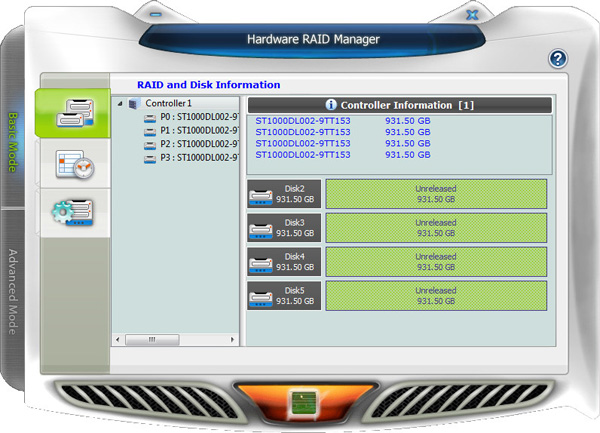600x433 pixels.
Task: Select the Disk5 Unreleased space bar
Action: pos(436,296)
